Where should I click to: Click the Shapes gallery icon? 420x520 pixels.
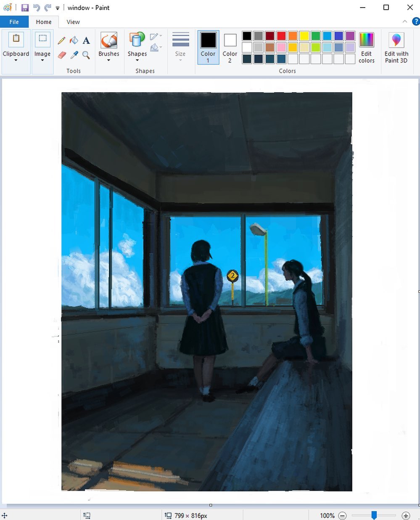137,40
